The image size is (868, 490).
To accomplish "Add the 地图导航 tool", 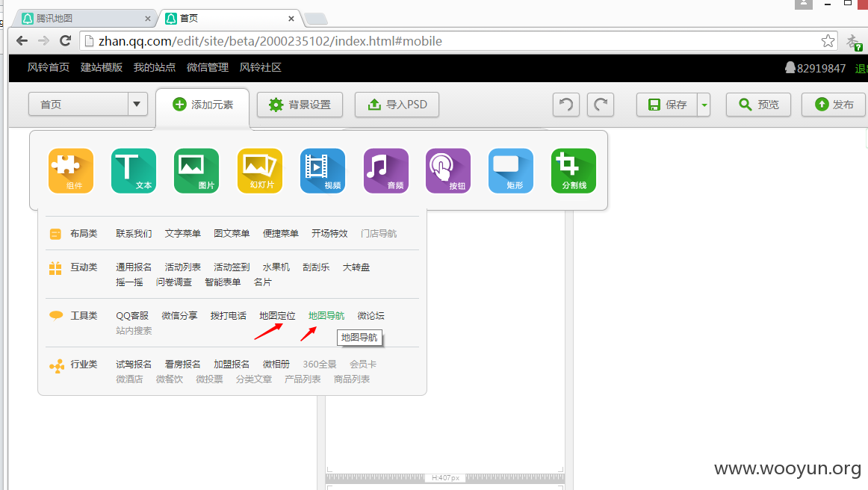I will click(326, 316).
